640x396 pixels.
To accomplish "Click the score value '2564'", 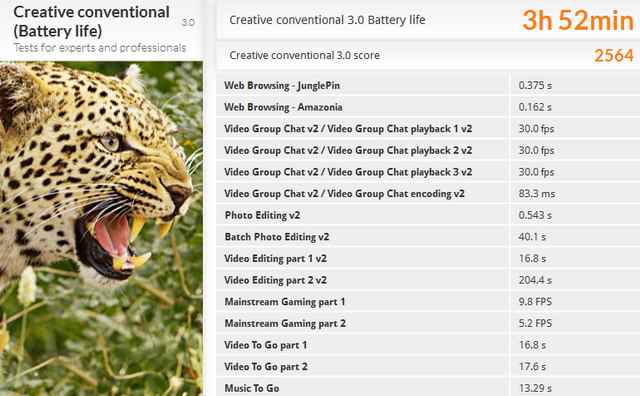I will click(614, 56).
